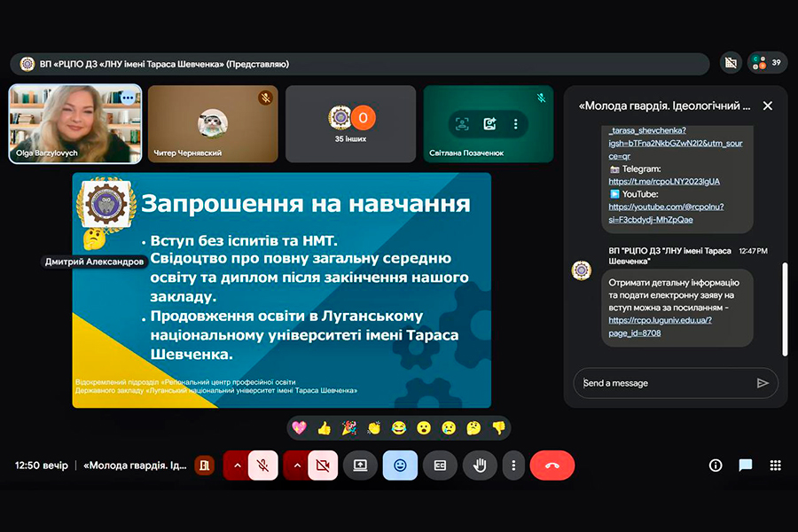Turn on the camera
The height and width of the screenshot is (532, 798).
(323, 465)
